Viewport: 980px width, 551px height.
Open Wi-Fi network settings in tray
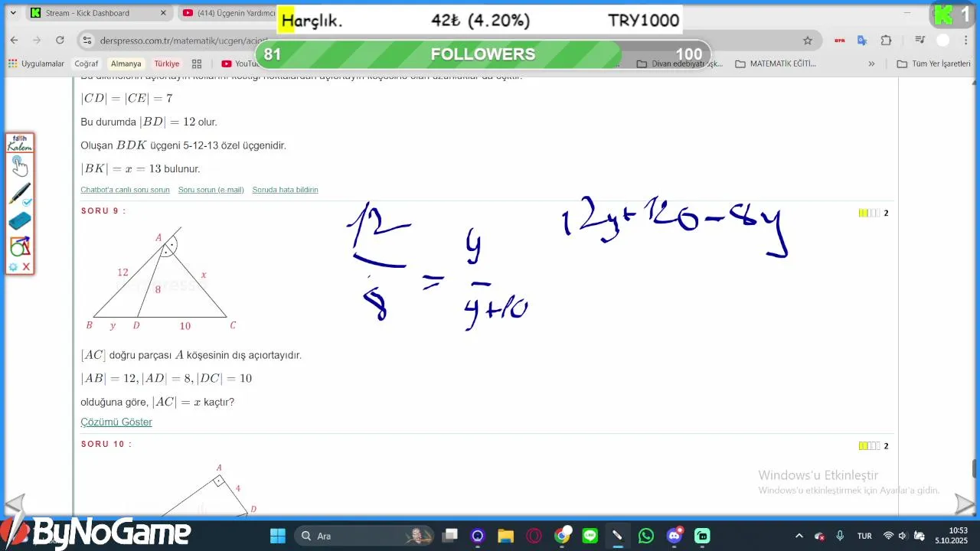(888, 536)
